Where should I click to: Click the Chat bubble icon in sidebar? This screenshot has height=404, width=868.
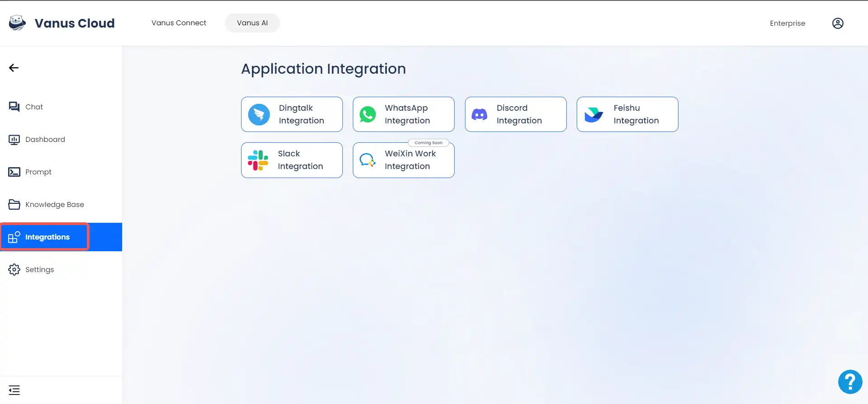14,107
